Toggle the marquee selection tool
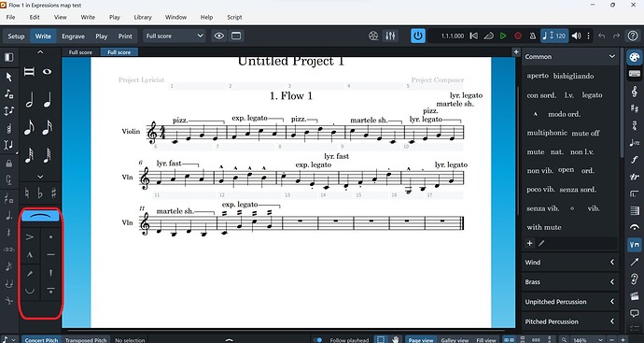This screenshot has height=343, width=644. [x=381, y=339]
